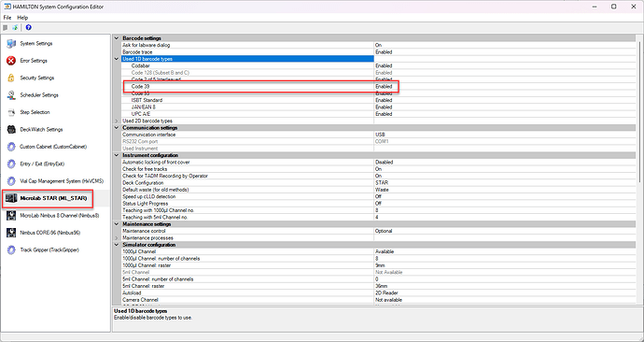Open the Track Gripper sidebar item
Viewport: 644px width, 342px height.
pyautogui.click(x=49, y=249)
